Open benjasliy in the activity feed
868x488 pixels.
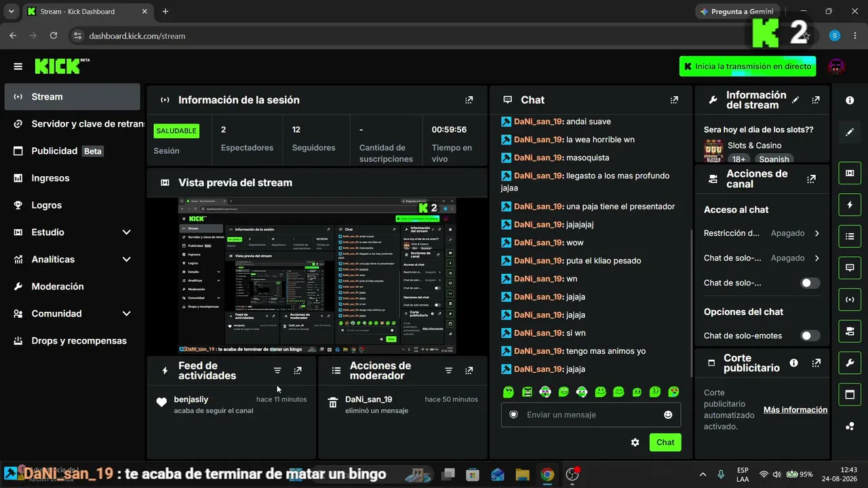point(191,400)
